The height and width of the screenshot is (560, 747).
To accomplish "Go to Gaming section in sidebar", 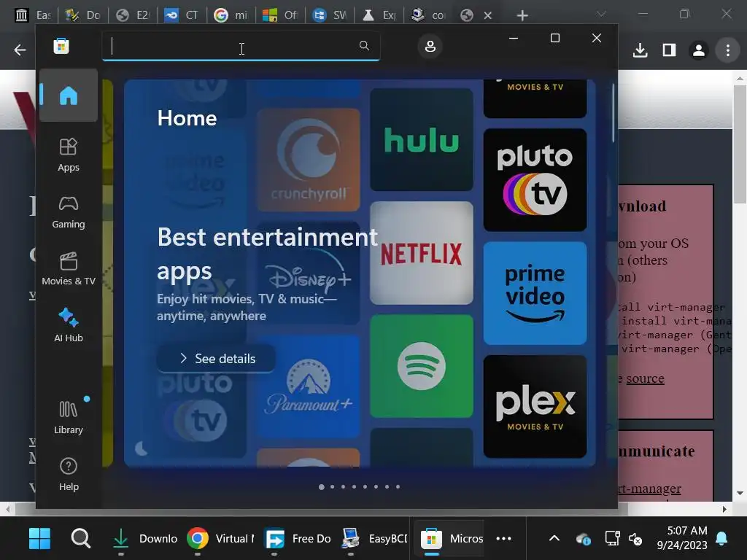I will click(x=69, y=212).
